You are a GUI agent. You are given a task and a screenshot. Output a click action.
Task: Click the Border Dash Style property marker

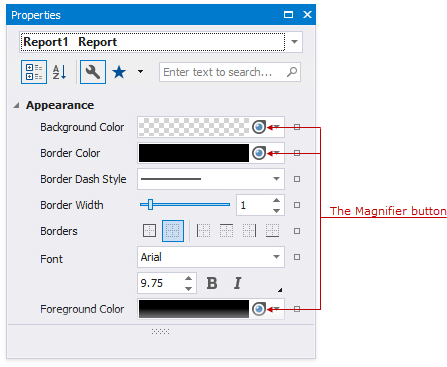tap(297, 179)
